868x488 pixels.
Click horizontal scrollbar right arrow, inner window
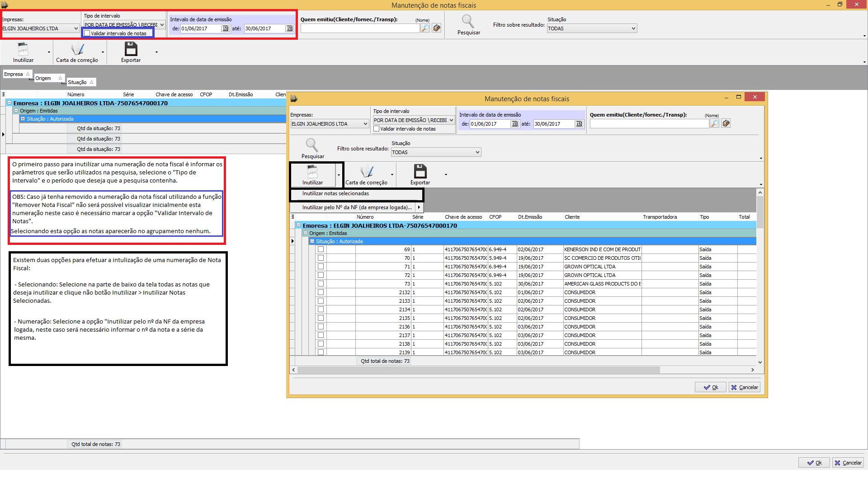(x=753, y=370)
